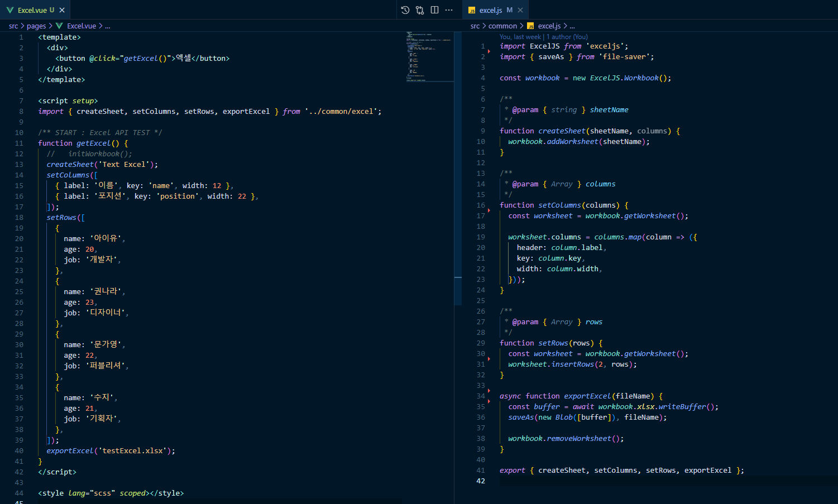Click the '<script setup>' tag
The width and height of the screenshot is (838, 504).
[68, 101]
